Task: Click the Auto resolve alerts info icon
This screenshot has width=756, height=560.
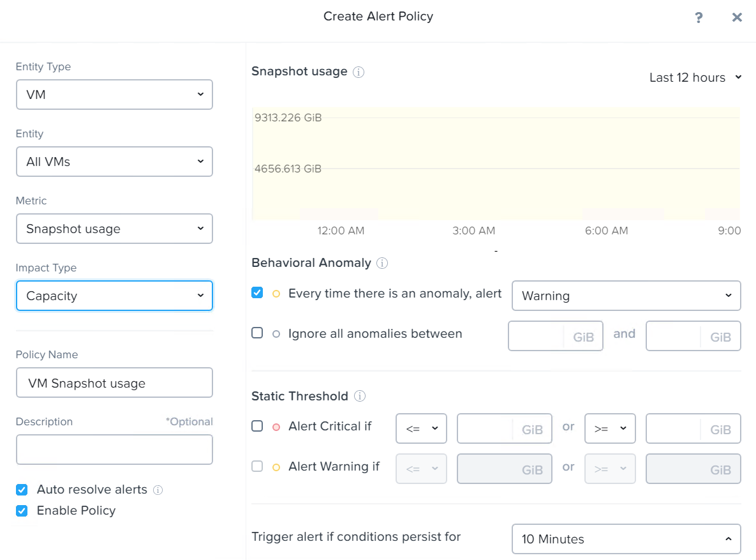Action: tap(158, 490)
